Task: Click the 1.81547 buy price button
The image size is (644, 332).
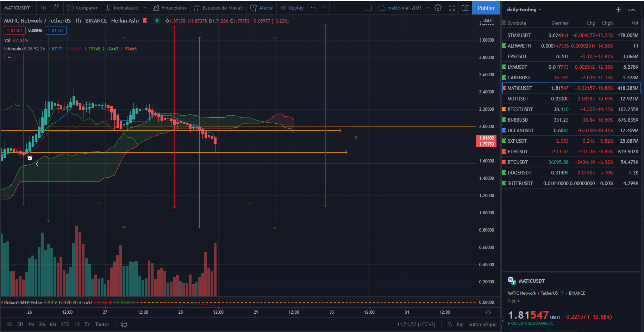Action: tap(56, 31)
